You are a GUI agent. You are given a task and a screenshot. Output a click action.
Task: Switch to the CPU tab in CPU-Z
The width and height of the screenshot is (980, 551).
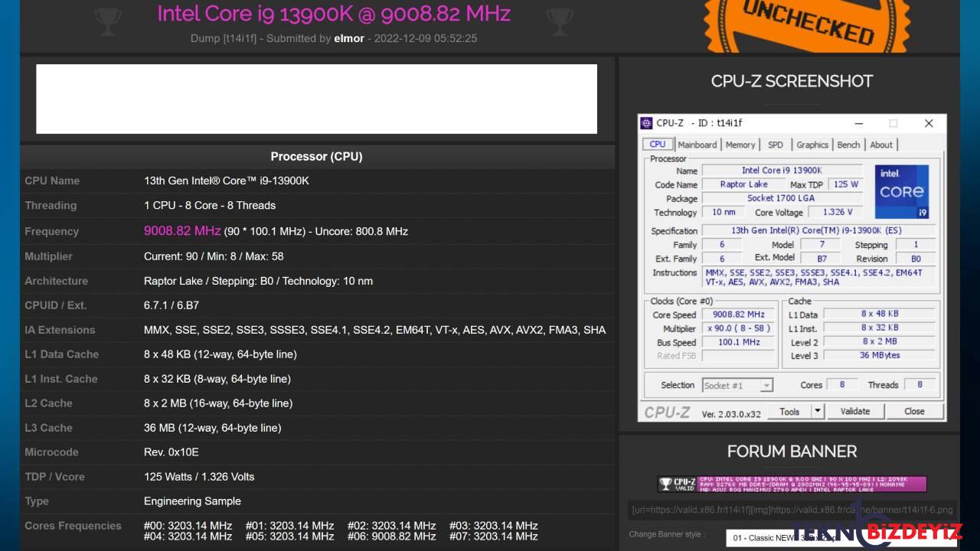[x=658, y=144]
